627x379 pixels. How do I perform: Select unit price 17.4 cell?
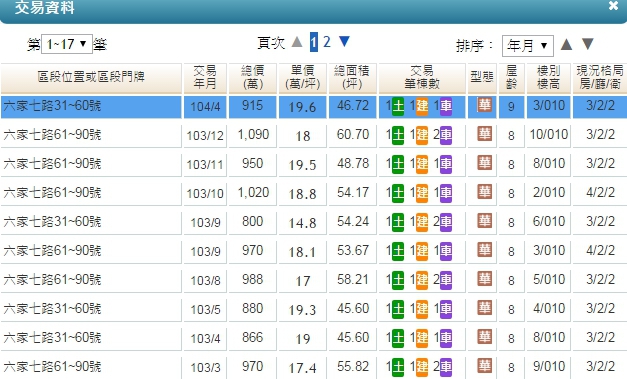(303, 368)
